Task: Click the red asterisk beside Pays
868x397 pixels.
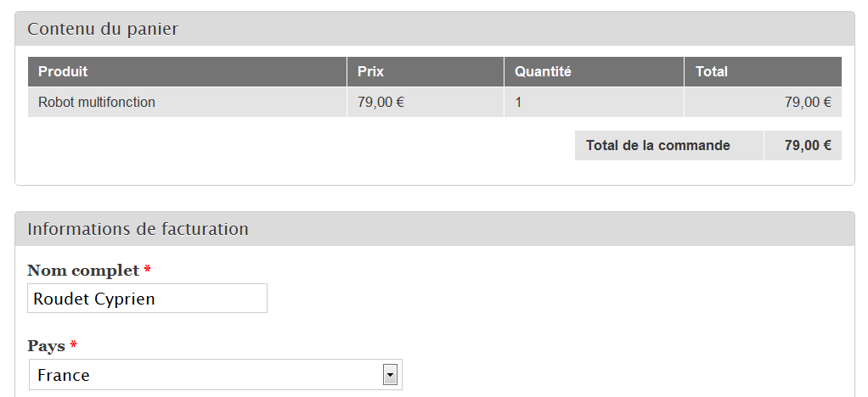Action: 74,346
